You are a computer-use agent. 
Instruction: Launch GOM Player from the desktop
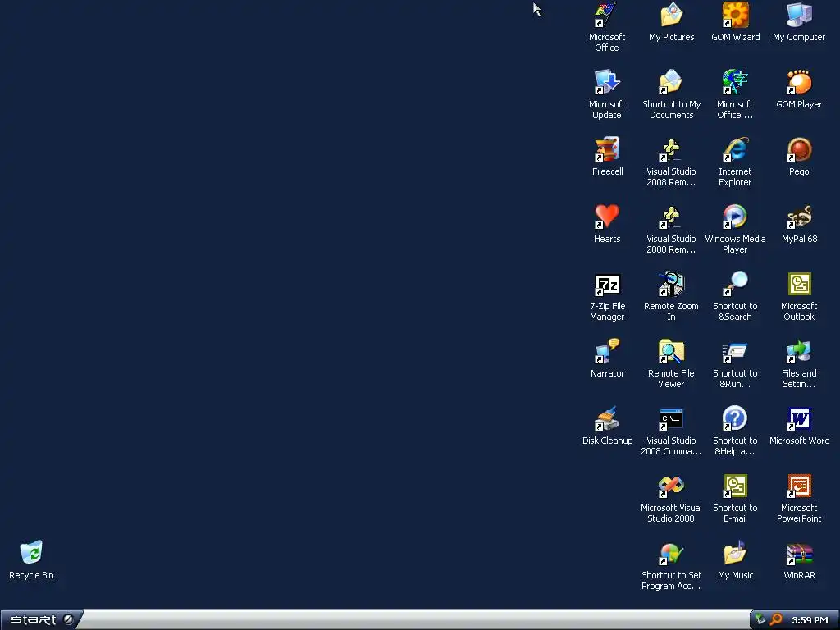[799, 82]
